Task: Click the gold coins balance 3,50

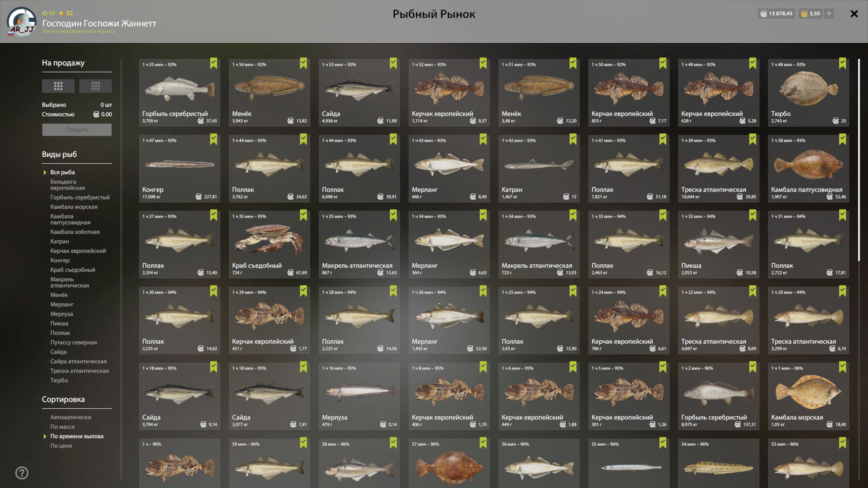Action: [810, 14]
